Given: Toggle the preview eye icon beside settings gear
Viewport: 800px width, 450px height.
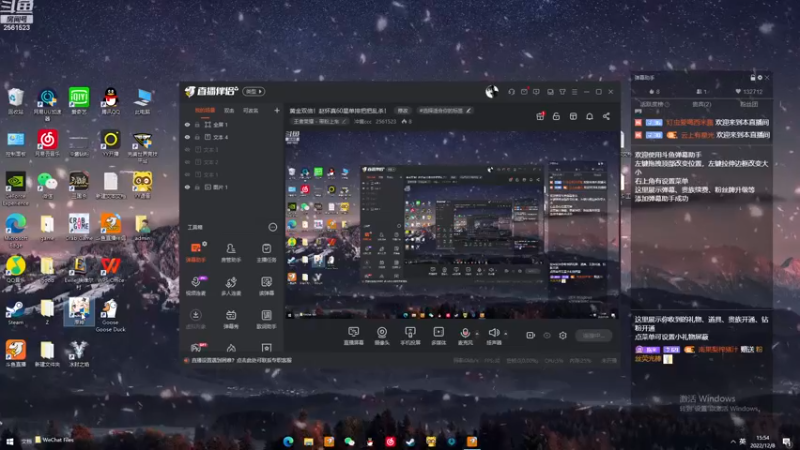Looking at the screenshot, I should click(547, 335).
